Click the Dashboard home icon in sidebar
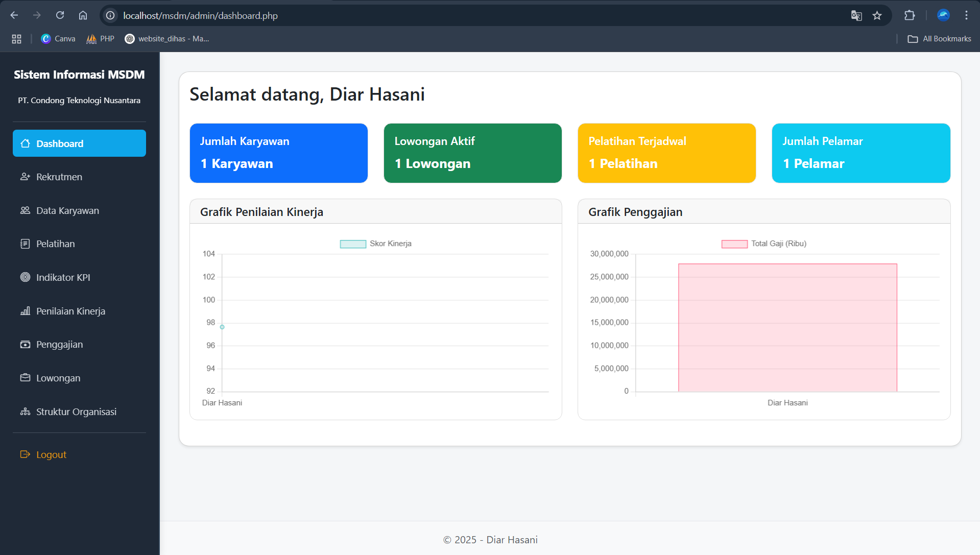Viewport: 980px width, 555px height. (25, 143)
